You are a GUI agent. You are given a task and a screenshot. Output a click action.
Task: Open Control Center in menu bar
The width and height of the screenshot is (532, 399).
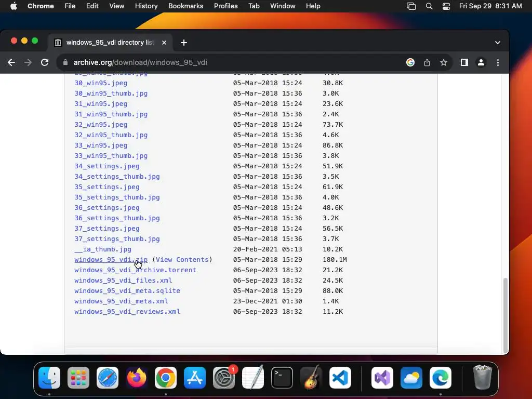446,6
